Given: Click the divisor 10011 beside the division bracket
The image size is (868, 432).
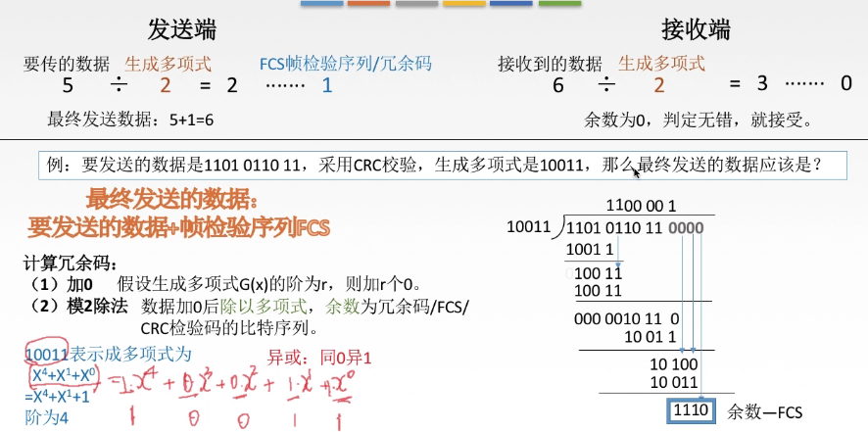Looking at the screenshot, I should pyautogui.click(x=529, y=227).
